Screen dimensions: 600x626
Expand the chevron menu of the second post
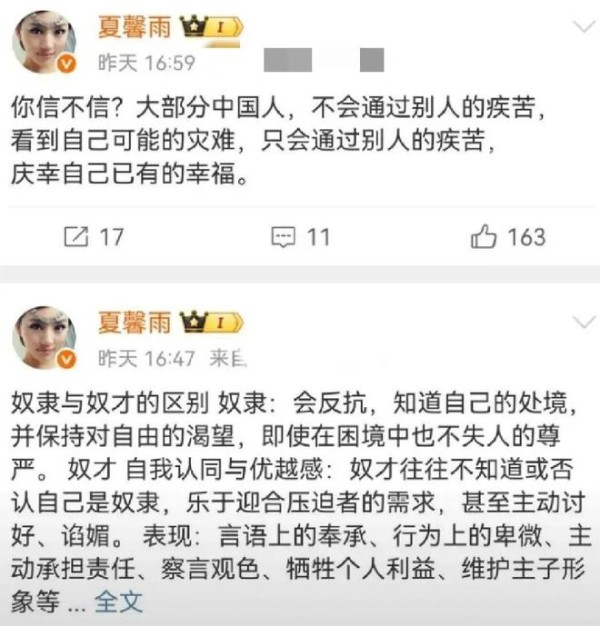[584, 321]
